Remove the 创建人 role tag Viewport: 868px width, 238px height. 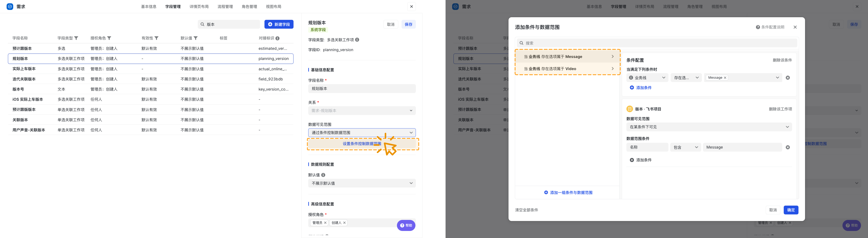click(344, 223)
